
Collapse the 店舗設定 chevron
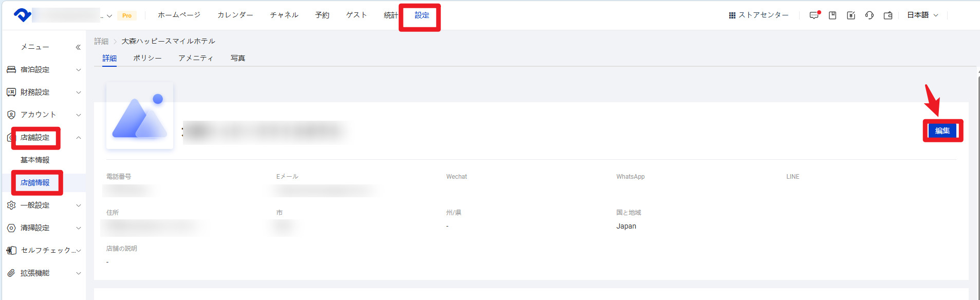tap(79, 138)
